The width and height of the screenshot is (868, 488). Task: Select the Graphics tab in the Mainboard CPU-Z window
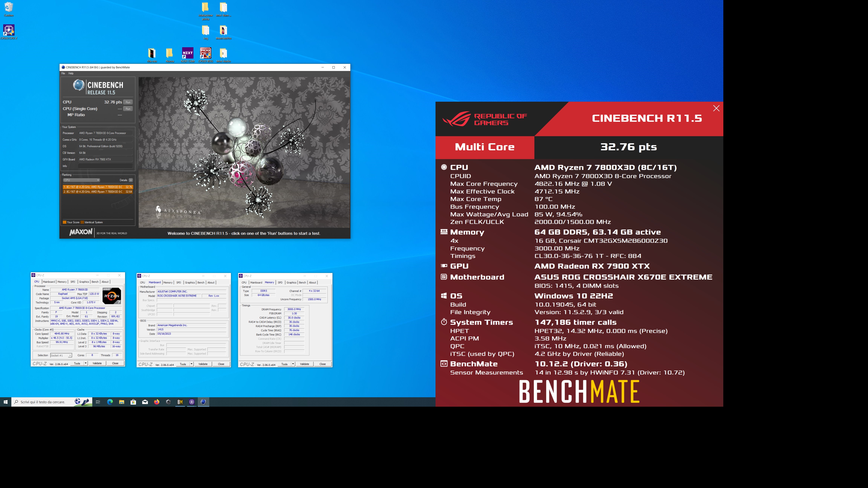[190, 283]
